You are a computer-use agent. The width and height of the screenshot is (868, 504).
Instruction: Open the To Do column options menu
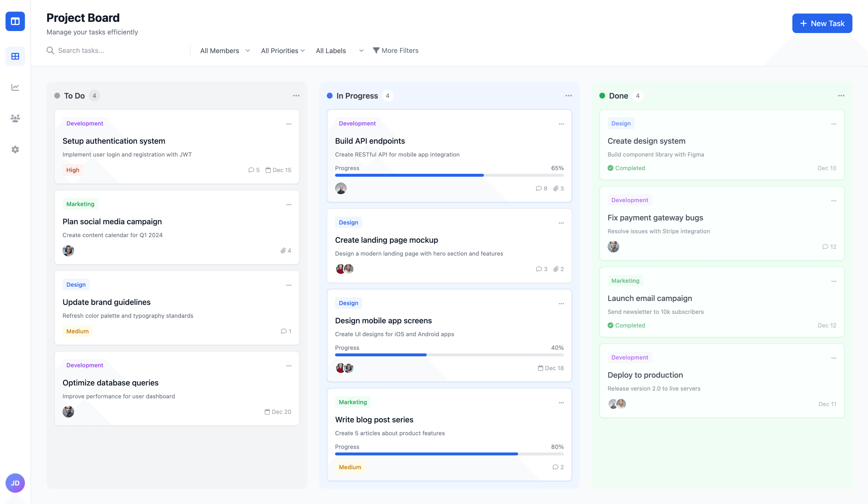(x=296, y=96)
